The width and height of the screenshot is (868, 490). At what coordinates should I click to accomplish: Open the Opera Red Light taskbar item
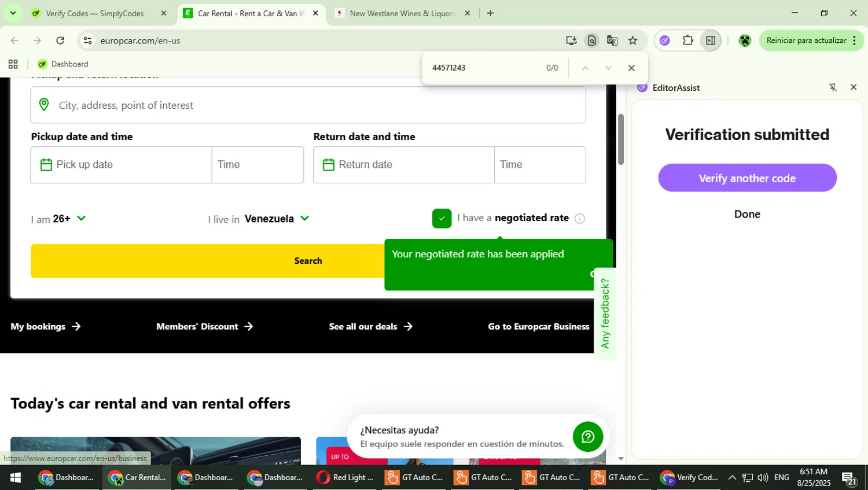coord(346,478)
